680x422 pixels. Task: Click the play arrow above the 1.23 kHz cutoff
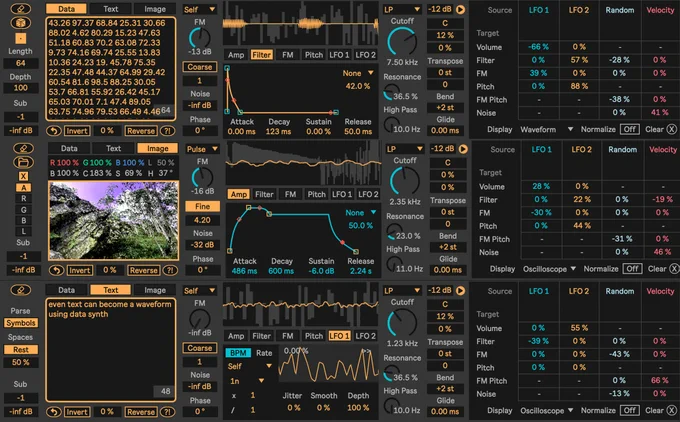461,290
